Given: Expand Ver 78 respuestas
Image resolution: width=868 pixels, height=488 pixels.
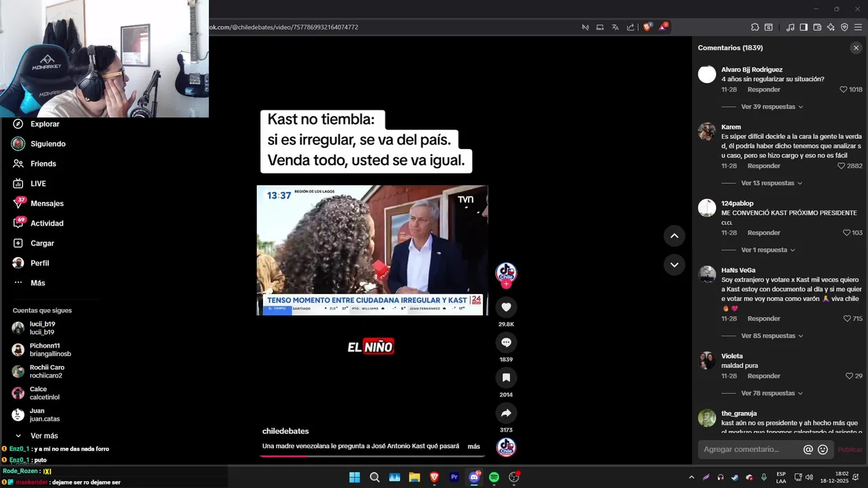Looking at the screenshot, I should tap(772, 393).
